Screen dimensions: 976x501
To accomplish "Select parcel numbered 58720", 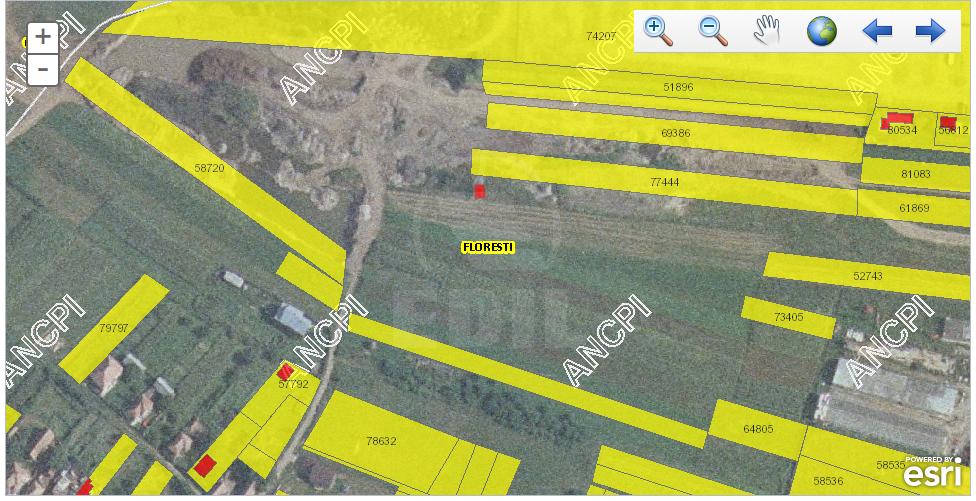I will click(x=208, y=169).
